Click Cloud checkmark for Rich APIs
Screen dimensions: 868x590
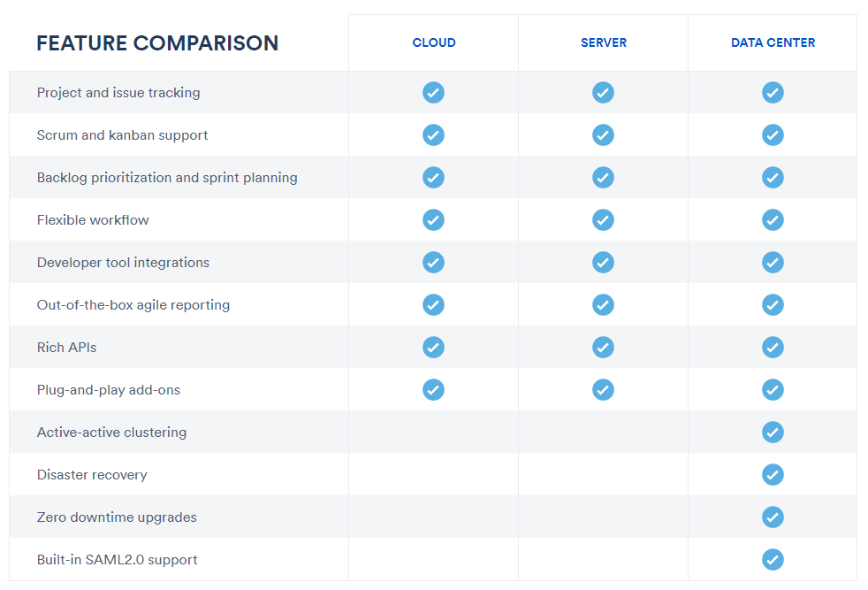click(433, 348)
